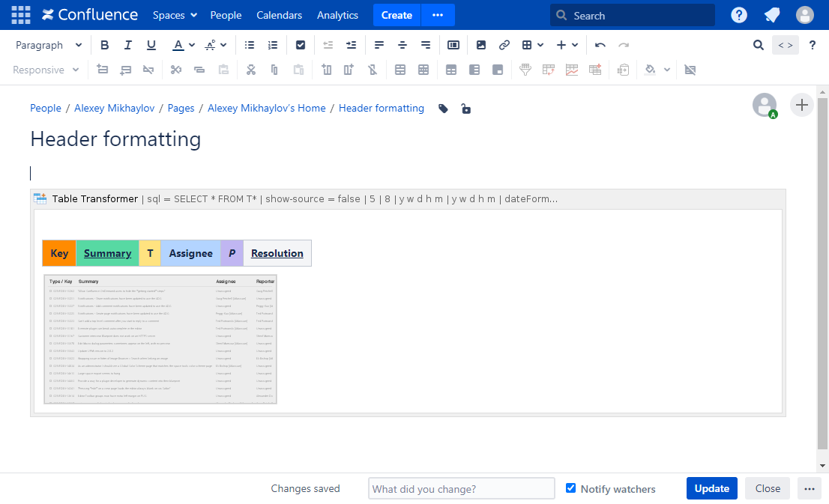Open Alexey Mikhaylov's Home breadcrumb
This screenshot has height=504, width=829.
point(267,109)
